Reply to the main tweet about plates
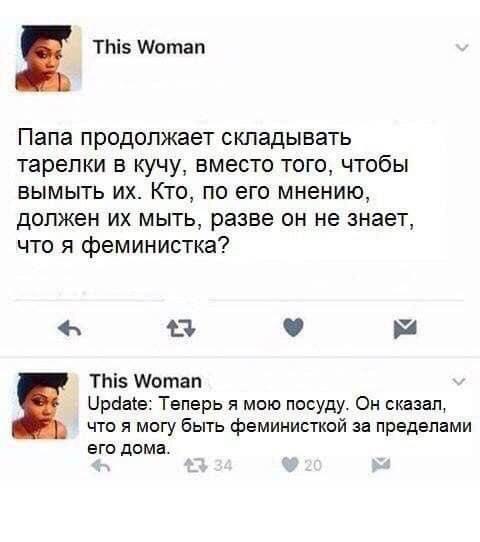The height and width of the screenshot is (542, 480). 70,328
